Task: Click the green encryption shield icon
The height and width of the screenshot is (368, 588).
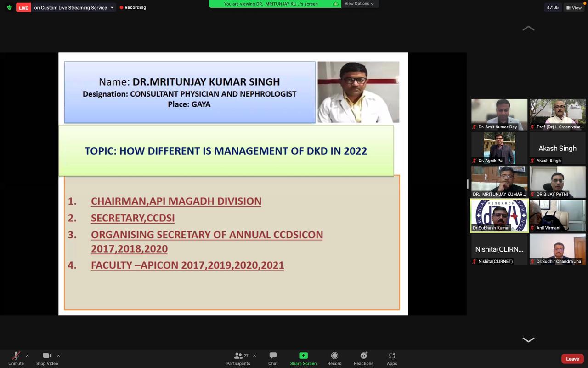Action: (9, 8)
